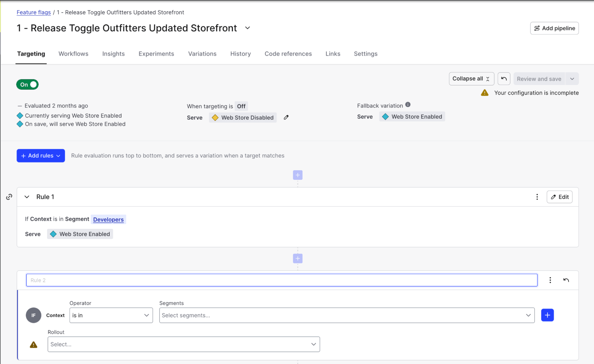Viewport: 594px width, 364px height.
Task: Open the Developers segment link
Action: pos(108,219)
